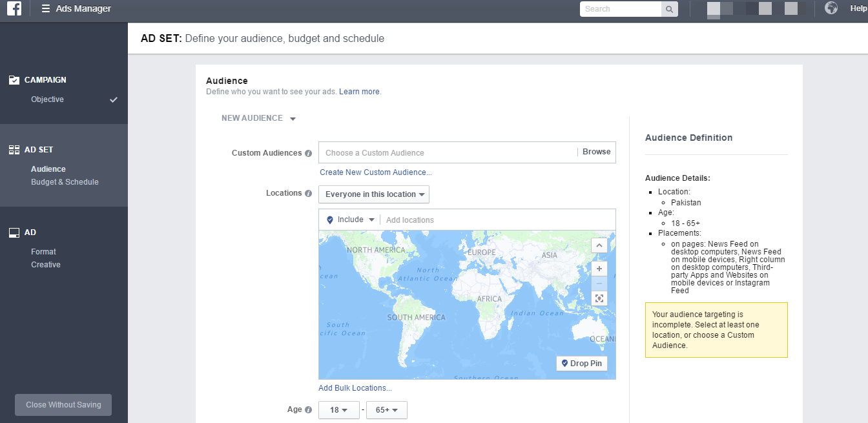The image size is (868, 423).
Task: Click the Ads Manager title text
Action: tap(83, 8)
